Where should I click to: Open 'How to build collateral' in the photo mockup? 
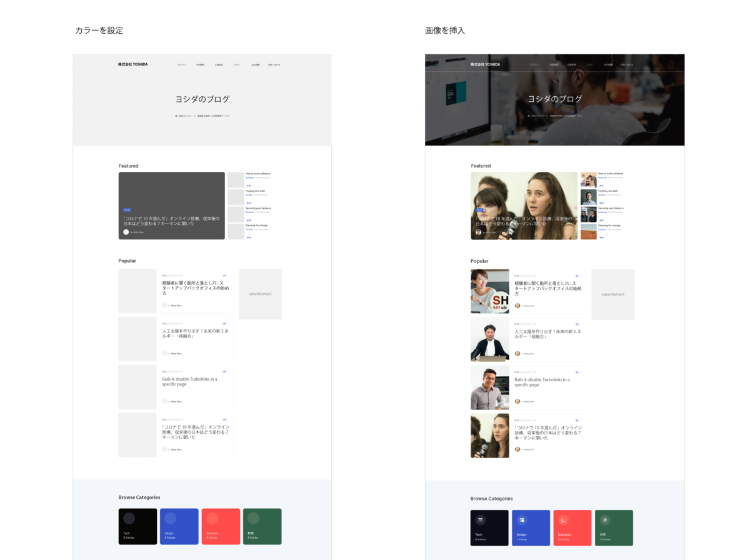tap(610, 174)
